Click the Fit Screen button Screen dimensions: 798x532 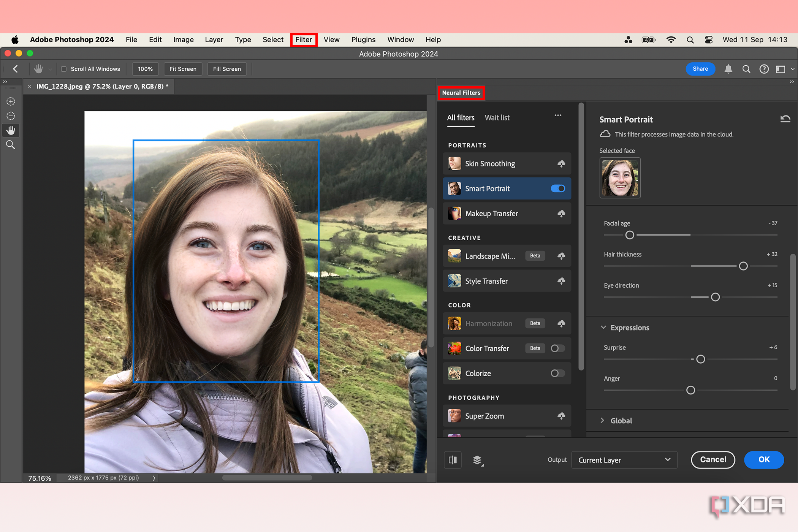tap(183, 69)
